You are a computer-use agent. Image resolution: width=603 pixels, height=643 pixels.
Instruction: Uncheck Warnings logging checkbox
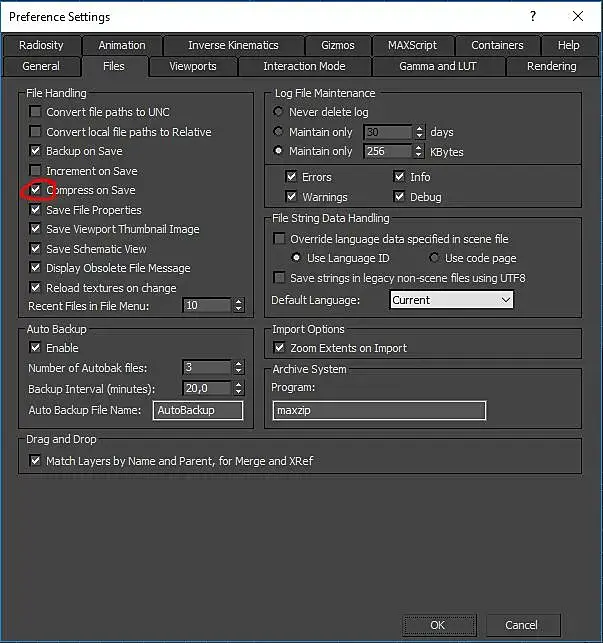click(291, 197)
